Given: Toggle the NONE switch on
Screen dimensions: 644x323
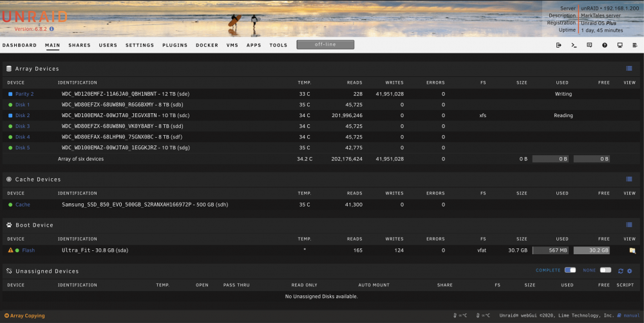Looking at the screenshot, I should (x=605, y=270).
